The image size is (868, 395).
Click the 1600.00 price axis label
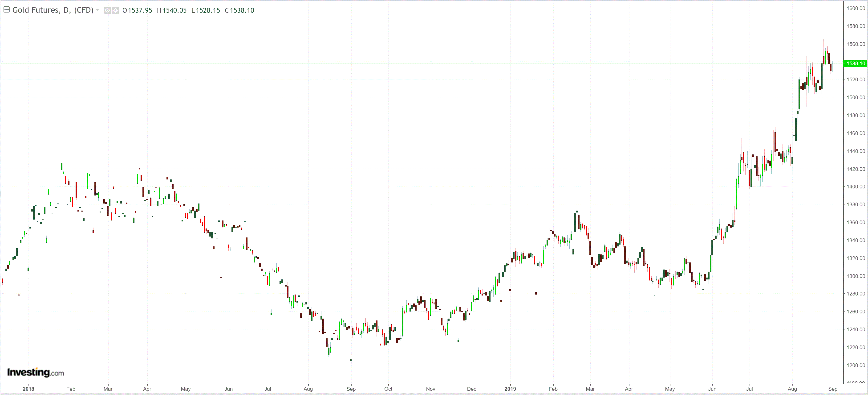[x=856, y=8]
